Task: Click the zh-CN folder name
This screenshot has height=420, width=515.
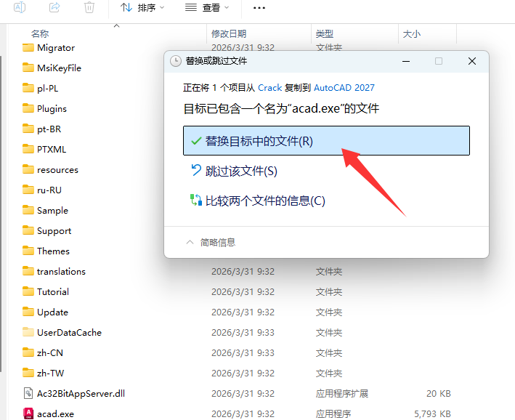Action: 50,353
